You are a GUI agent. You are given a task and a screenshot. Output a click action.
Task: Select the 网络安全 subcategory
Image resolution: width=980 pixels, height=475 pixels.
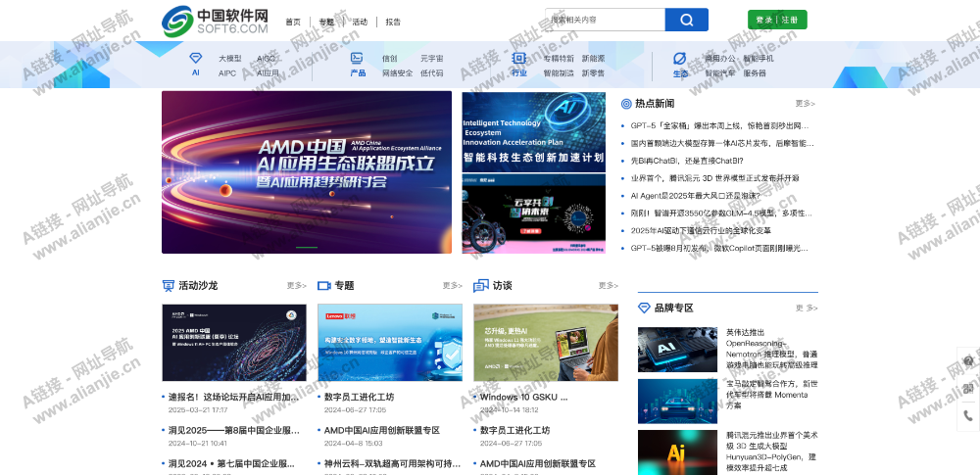(x=398, y=73)
